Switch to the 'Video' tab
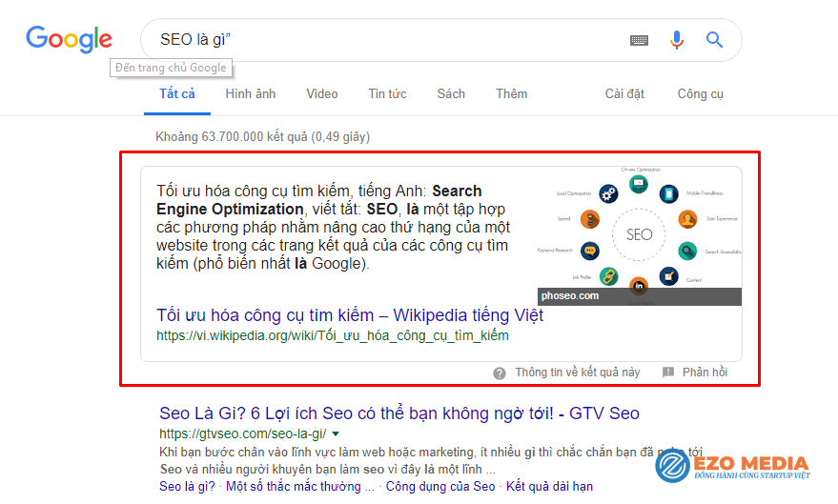This screenshot has width=838, height=504. tap(321, 94)
